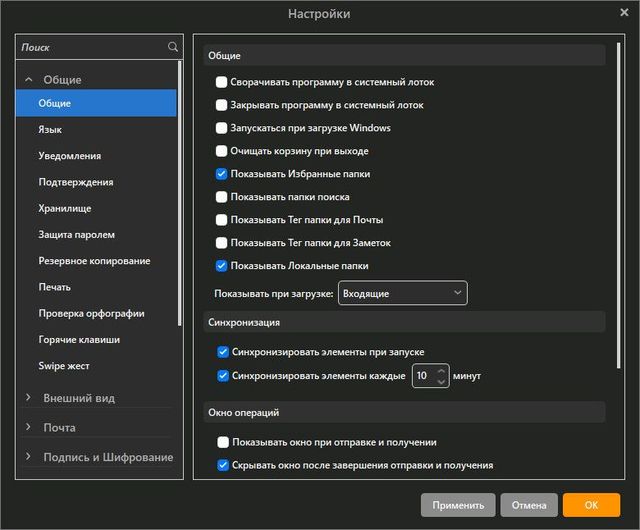640x530 pixels.
Task: Increase sync interval minutes with stepper
Action: point(442,371)
